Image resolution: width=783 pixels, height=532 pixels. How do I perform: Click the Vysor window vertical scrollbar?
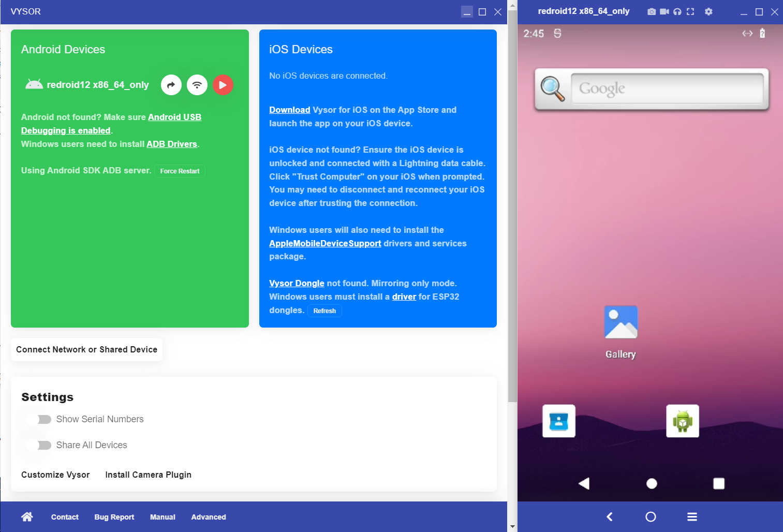pyautogui.click(x=512, y=207)
